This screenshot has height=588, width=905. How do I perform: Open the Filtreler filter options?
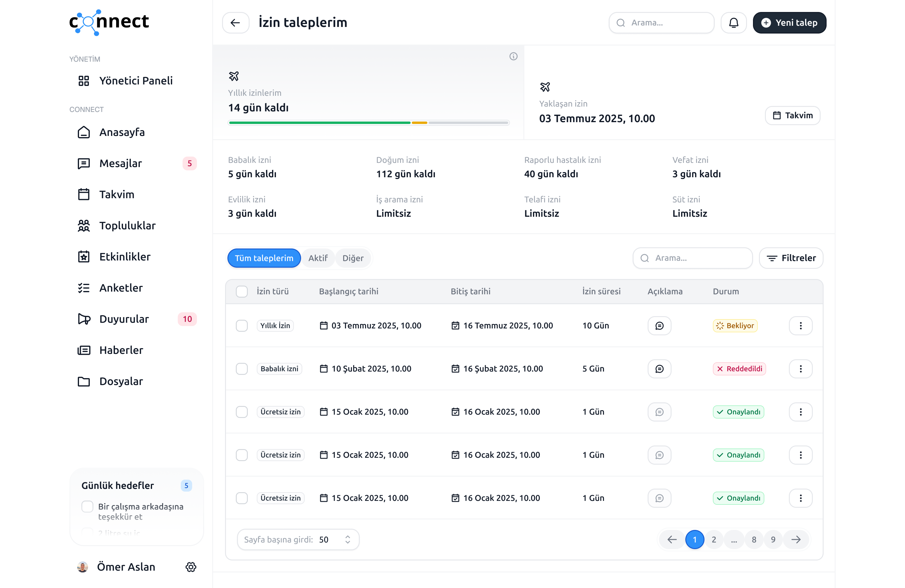pos(791,258)
